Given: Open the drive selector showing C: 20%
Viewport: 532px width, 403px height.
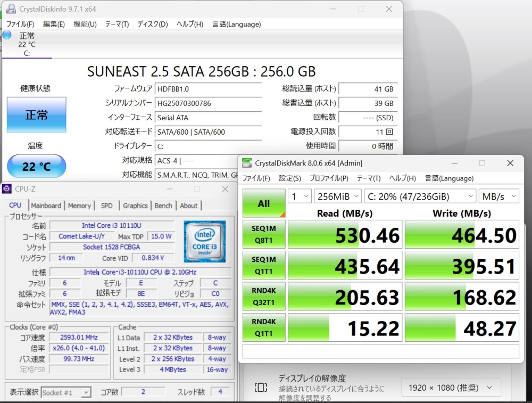Looking at the screenshot, I should (420, 196).
